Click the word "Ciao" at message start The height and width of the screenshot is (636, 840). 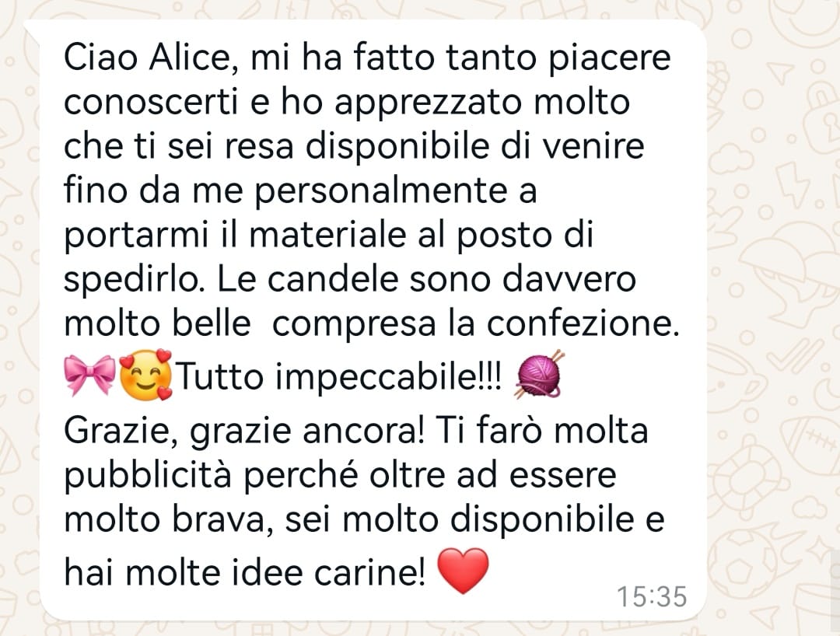[x=100, y=58]
